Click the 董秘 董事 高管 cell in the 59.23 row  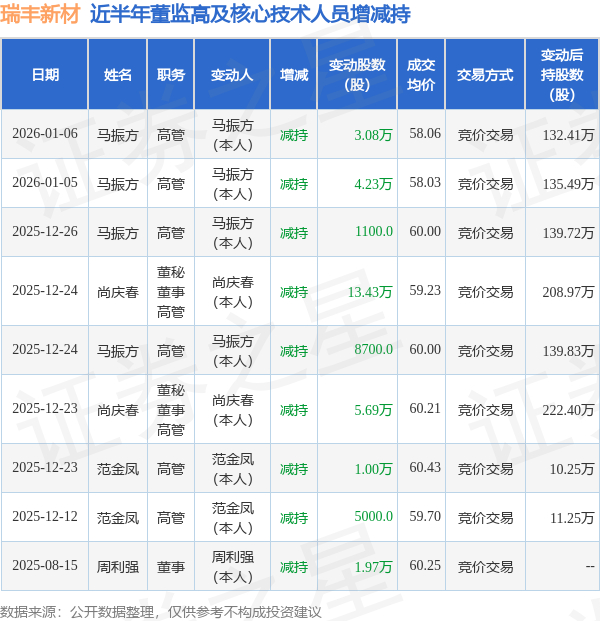[171, 292]
